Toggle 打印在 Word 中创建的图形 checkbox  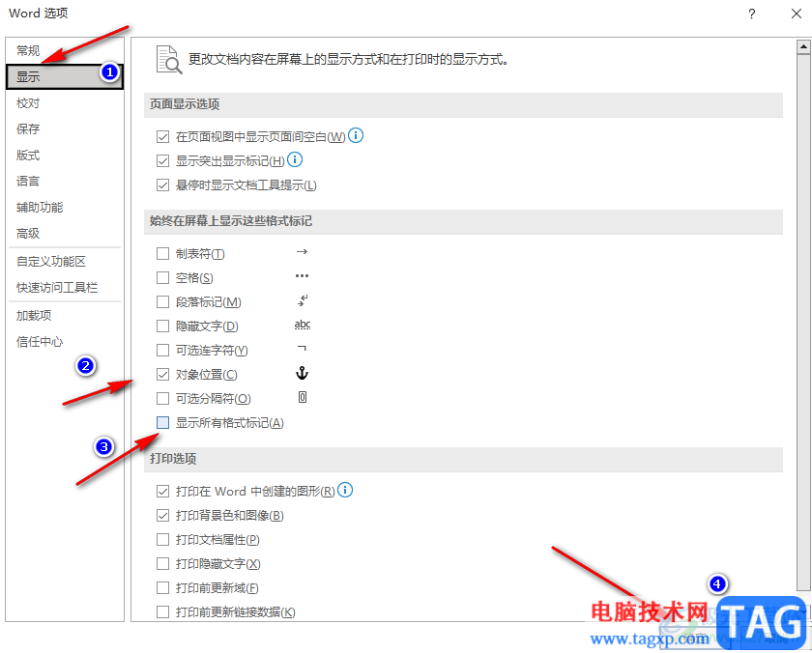click(162, 491)
